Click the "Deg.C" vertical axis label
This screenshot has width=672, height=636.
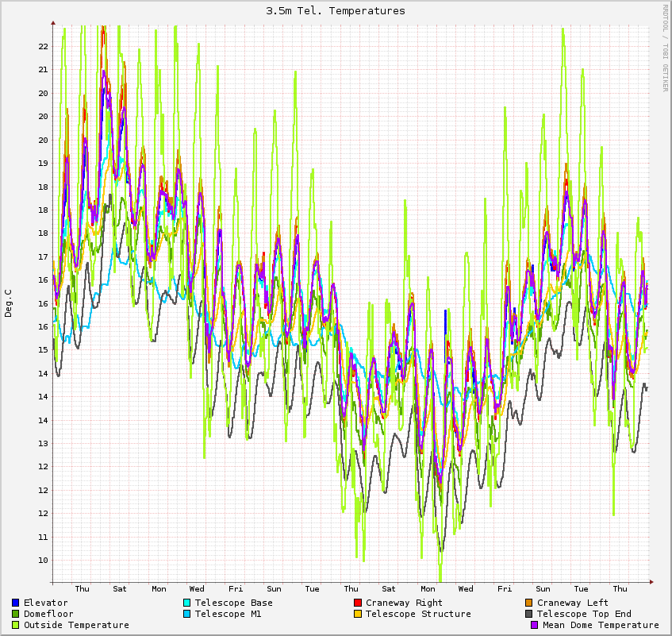9,303
